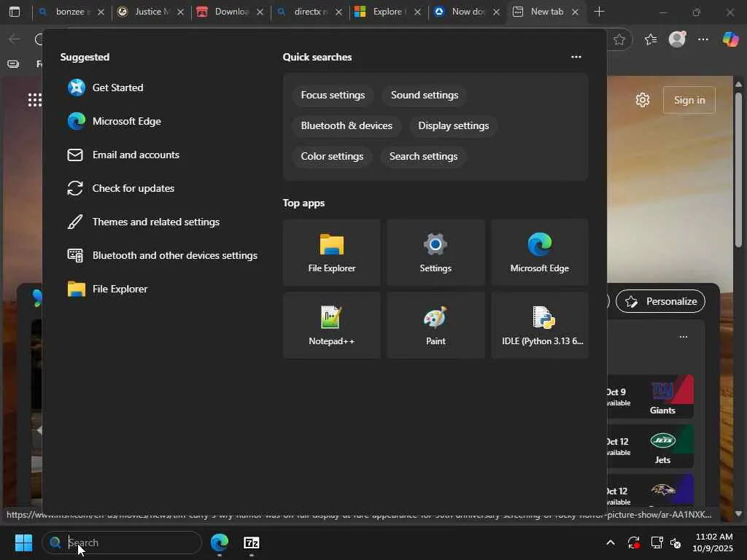Open Bluetooth and other devices settings
This screenshot has width=747, height=560.
(163, 256)
